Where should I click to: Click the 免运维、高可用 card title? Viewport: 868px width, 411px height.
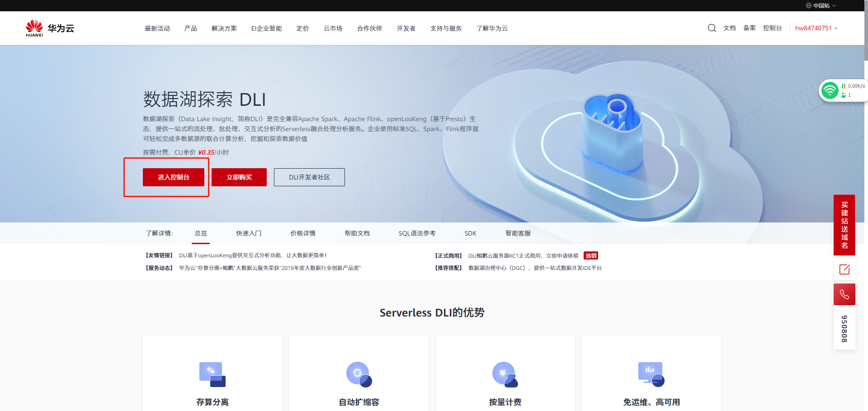[x=651, y=402]
